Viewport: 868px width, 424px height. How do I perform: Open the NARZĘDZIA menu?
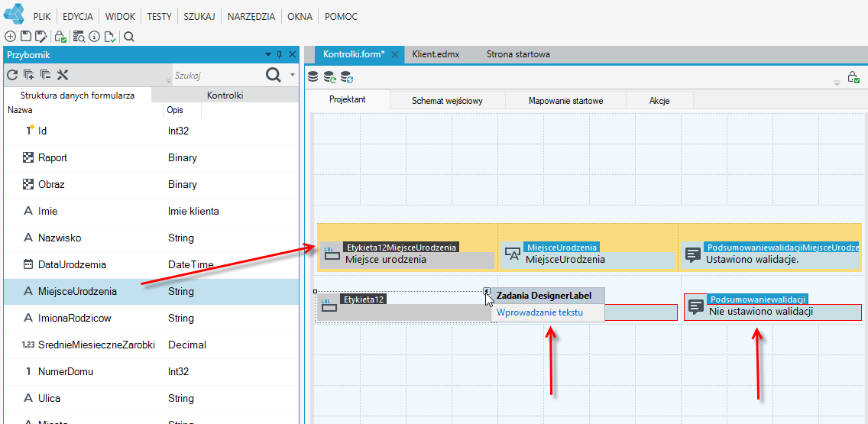(251, 17)
